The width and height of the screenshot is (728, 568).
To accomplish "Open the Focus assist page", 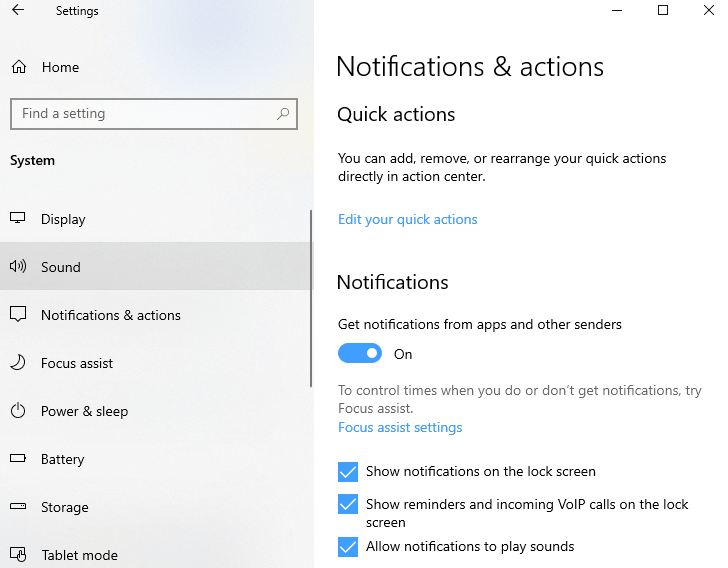I will pos(155,363).
